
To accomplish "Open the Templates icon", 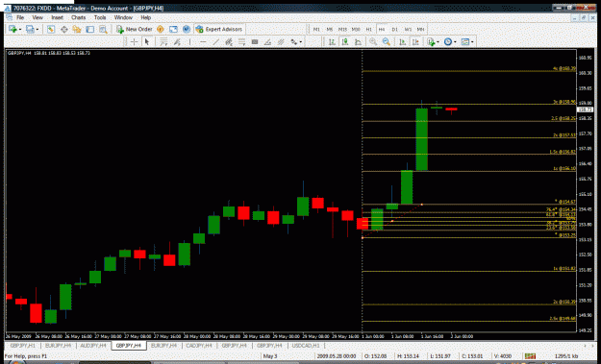I will pos(464,41).
